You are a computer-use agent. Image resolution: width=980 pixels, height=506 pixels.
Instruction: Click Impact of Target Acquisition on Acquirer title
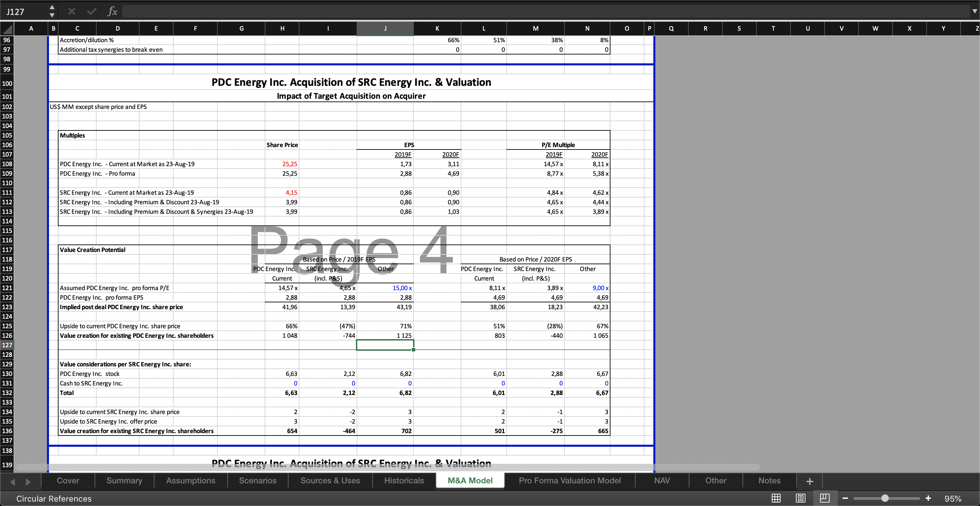(x=351, y=96)
